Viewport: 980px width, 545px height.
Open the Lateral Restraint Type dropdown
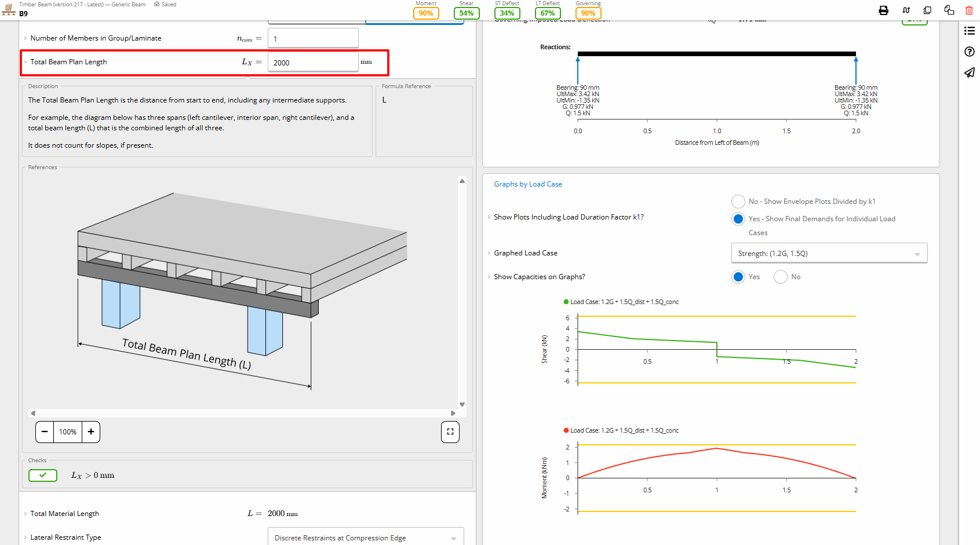click(x=366, y=536)
